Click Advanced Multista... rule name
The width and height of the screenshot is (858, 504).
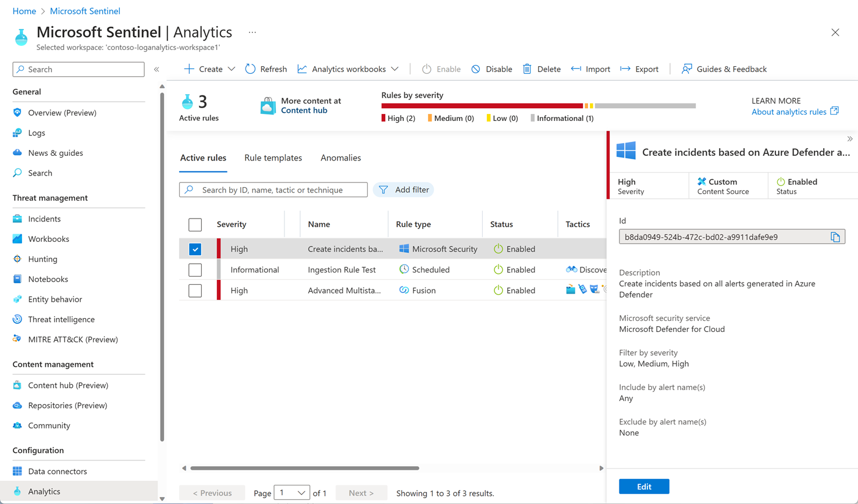(x=344, y=290)
